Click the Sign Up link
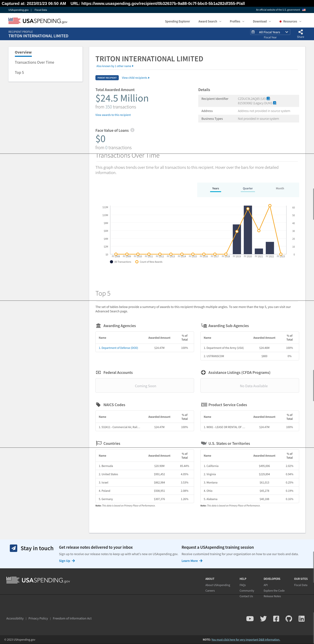 pos(67,561)
